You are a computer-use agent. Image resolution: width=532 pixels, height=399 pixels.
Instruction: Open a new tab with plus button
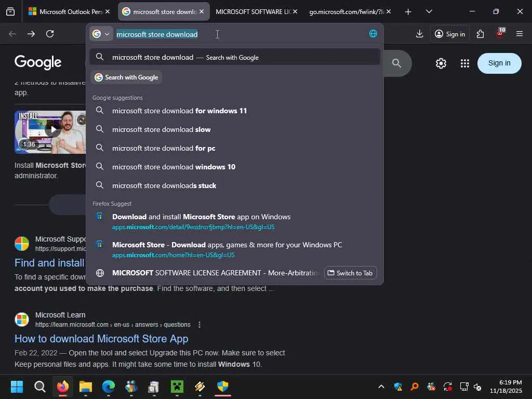[408, 12]
